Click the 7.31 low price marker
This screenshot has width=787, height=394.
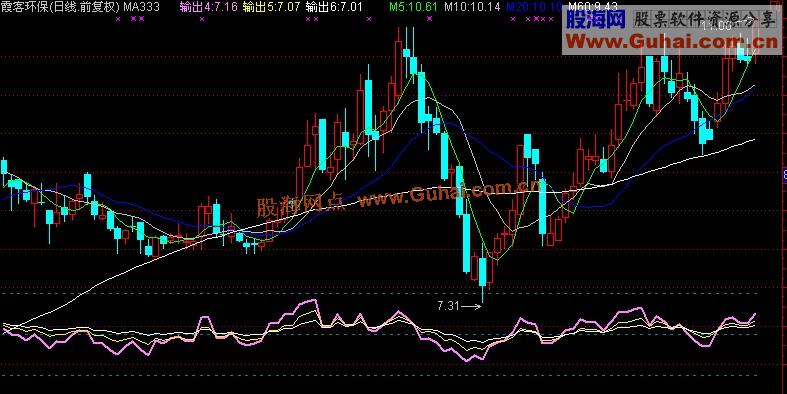coord(448,306)
